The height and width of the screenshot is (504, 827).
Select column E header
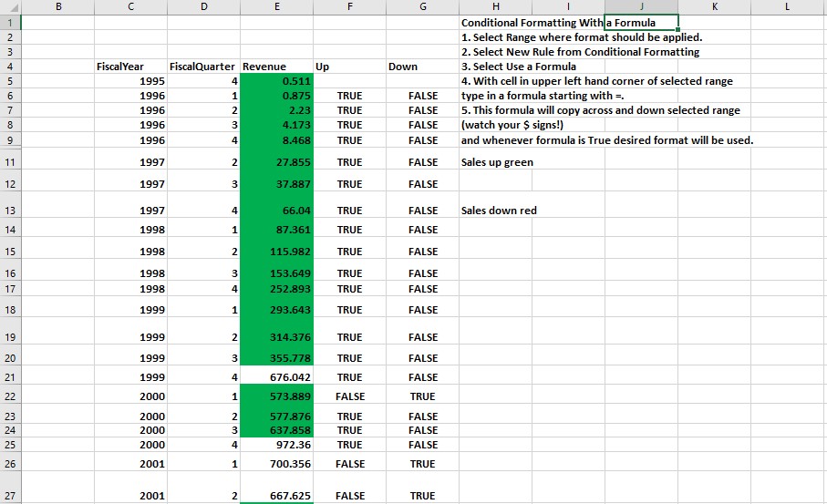point(276,6)
